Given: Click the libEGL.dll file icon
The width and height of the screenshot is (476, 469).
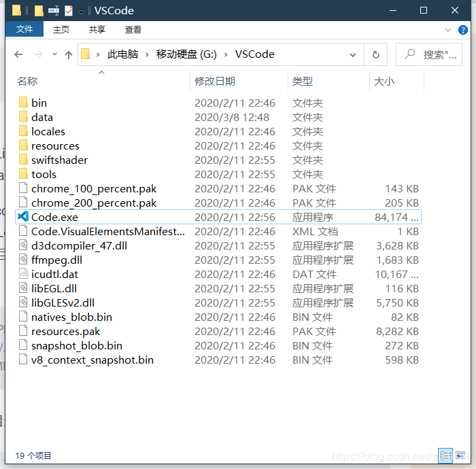Looking at the screenshot, I should 23,288.
